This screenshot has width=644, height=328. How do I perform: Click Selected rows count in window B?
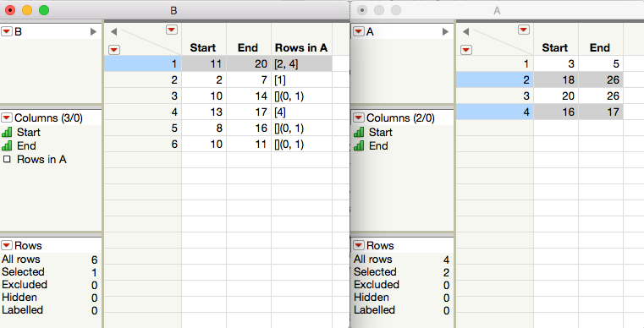pyautogui.click(x=94, y=272)
